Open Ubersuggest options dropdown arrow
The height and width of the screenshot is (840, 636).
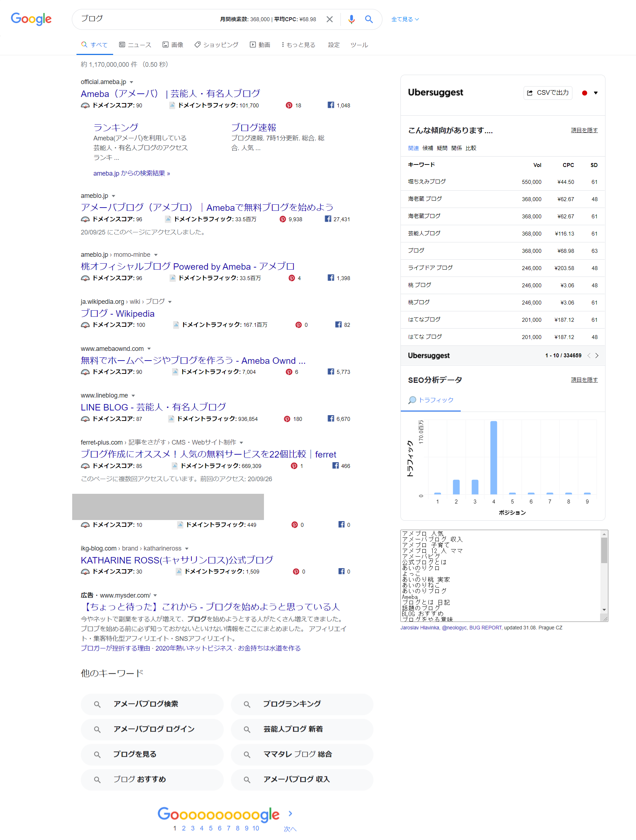click(596, 93)
